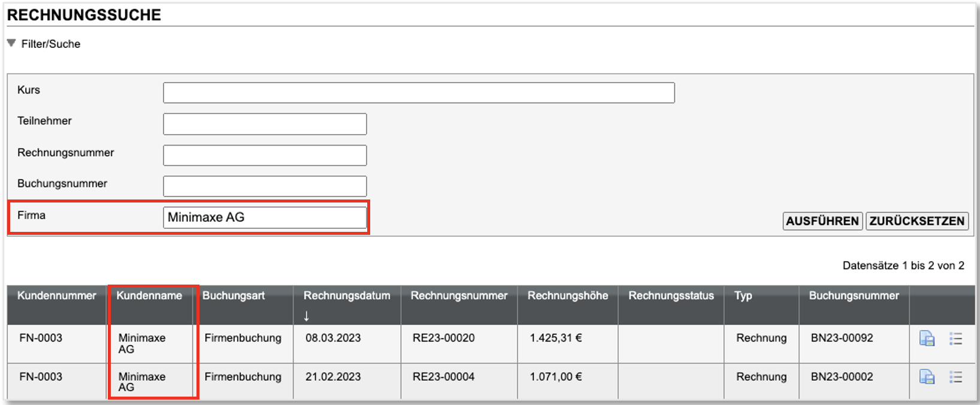Open invoice document icon for RE23-00004
Screen dimensions: 980x405
(x=927, y=377)
